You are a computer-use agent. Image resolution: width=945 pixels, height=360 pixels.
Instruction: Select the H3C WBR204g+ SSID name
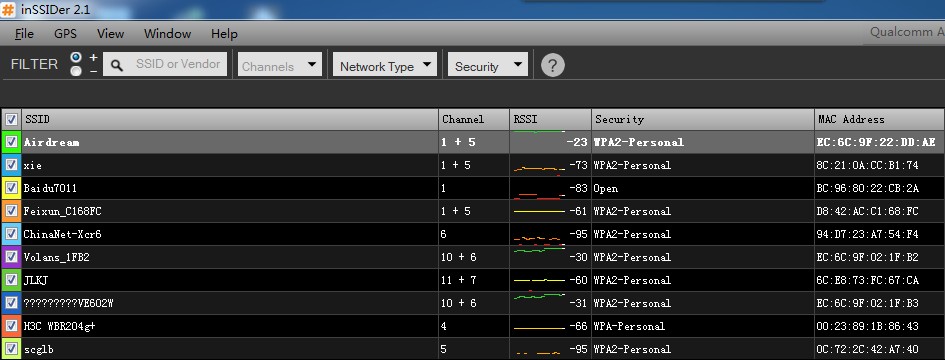[x=60, y=326]
